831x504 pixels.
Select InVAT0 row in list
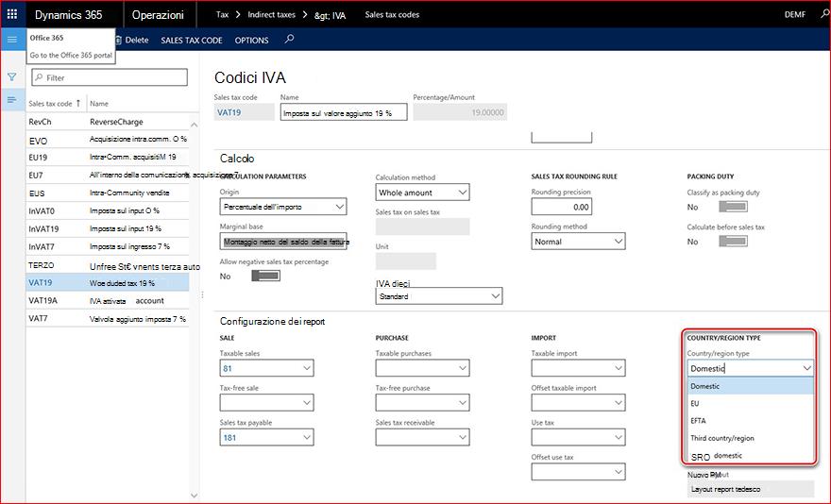point(108,210)
